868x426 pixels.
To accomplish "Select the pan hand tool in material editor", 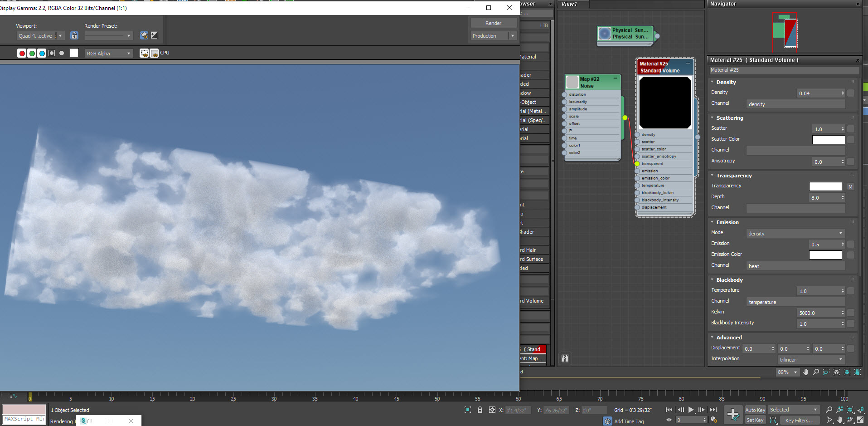I will coord(805,372).
